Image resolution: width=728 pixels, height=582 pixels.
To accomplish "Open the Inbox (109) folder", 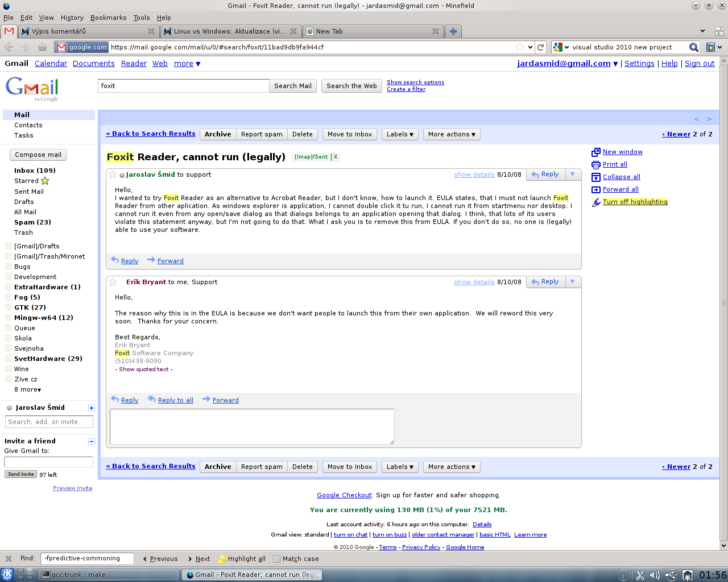I will pos(35,171).
